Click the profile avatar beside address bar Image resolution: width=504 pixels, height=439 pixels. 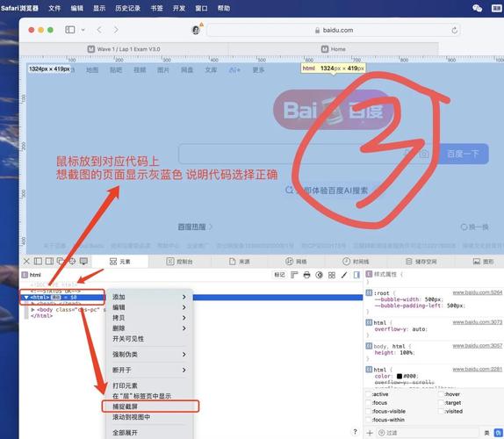(x=196, y=30)
